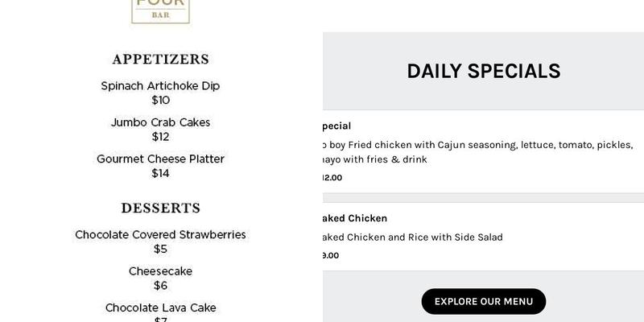The height and width of the screenshot is (322, 644).
Task: Select the Desserts section heading
Action: (160, 208)
